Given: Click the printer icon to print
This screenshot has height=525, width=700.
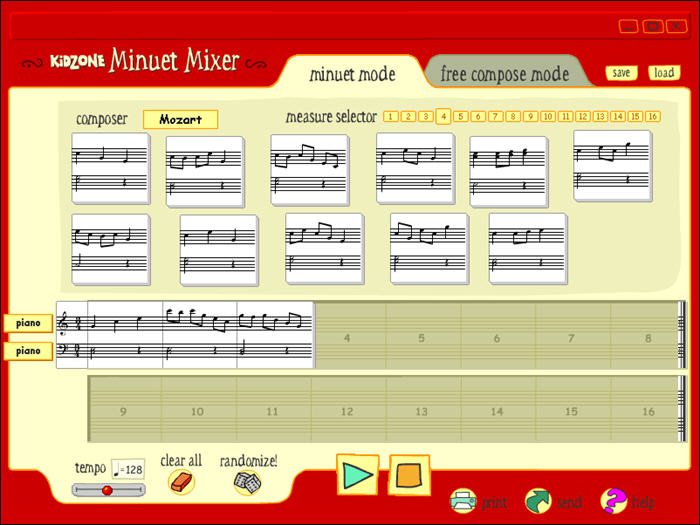Looking at the screenshot, I should pos(463,501).
